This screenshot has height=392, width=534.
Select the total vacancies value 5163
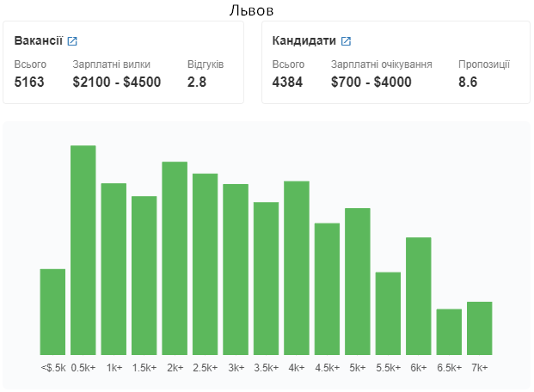coord(29,82)
